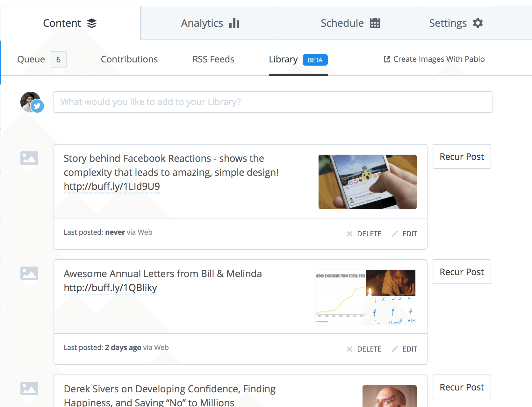Click the Analytics bar chart icon

pos(234,23)
